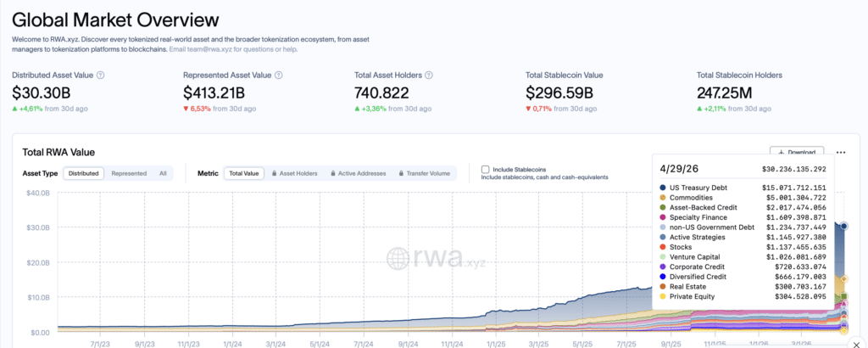868x348 pixels.
Task: Click the 7/1/23 x-axis date label
Action: [x=102, y=343]
